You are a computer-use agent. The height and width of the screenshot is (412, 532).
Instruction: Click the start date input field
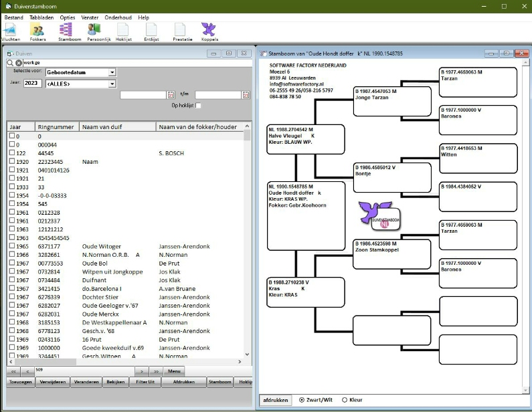click(143, 95)
